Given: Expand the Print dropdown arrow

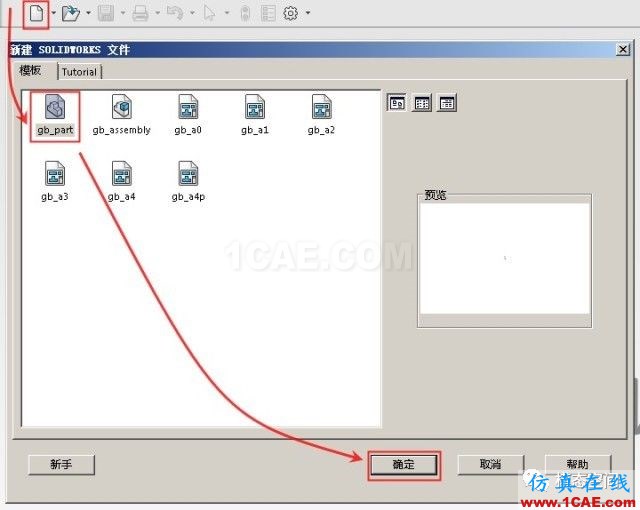Looking at the screenshot, I should (x=158, y=13).
